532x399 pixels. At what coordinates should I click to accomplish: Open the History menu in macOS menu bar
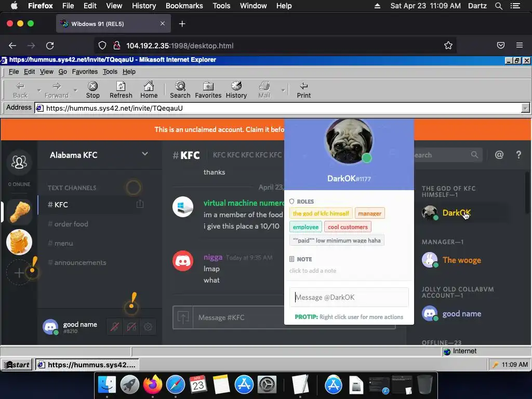pyautogui.click(x=144, y=6)
